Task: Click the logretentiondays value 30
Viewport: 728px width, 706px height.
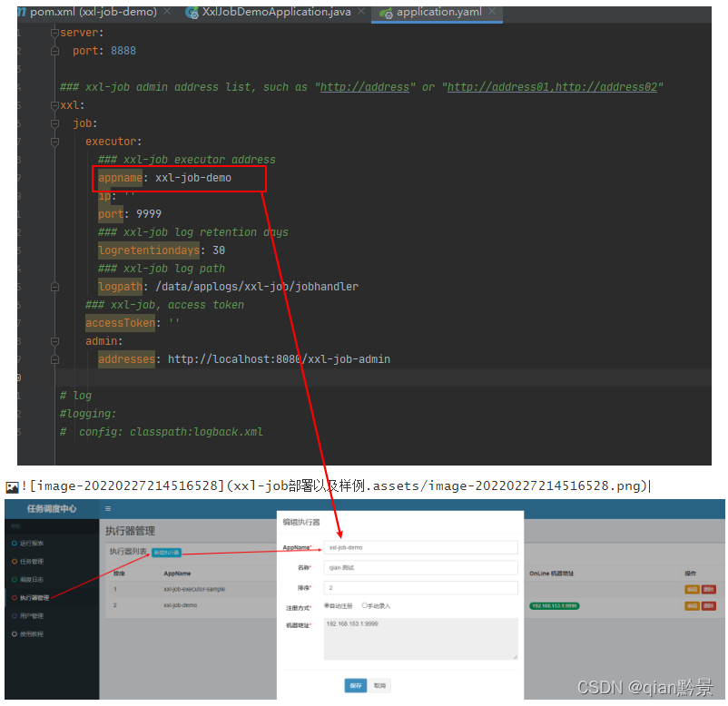Action: [219, 250]
